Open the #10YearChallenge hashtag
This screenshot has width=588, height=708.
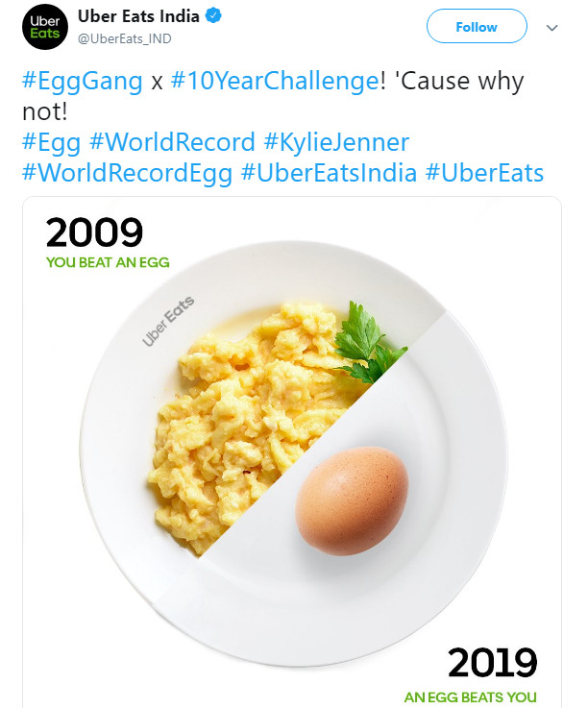click(x=275, y=82)
